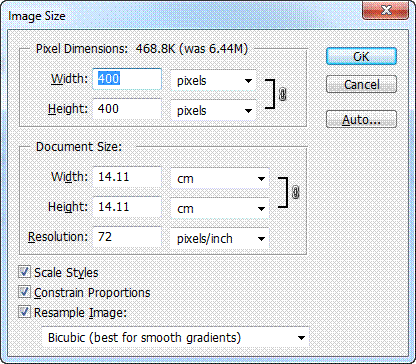Click the OK button
416x364 pixels.
point(361,56)
